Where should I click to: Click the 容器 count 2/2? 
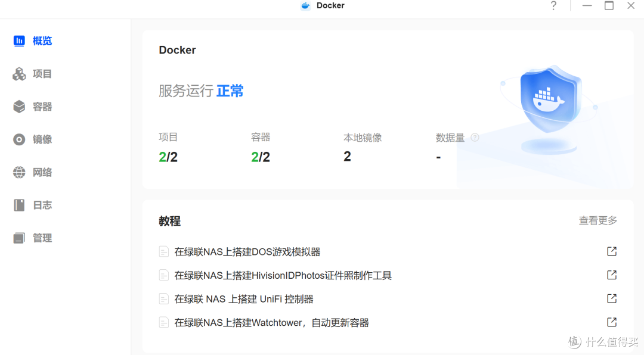[261, 157]
